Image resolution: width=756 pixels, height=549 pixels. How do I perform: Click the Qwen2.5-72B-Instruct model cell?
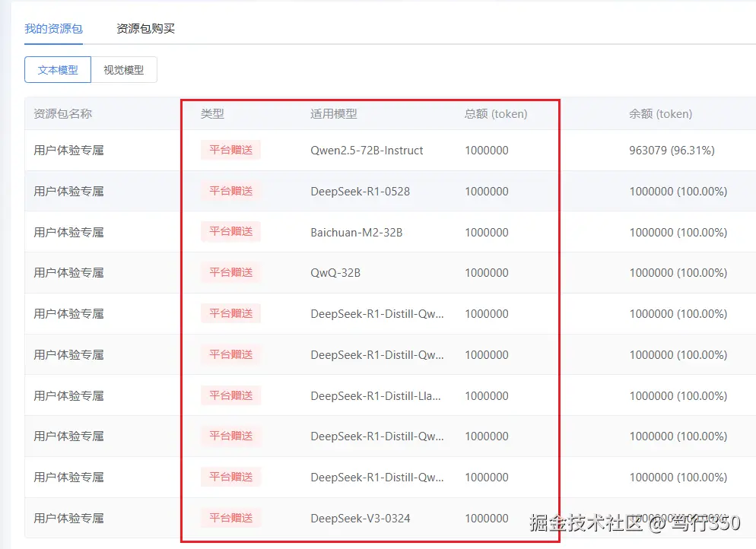(x=367, y=151)
